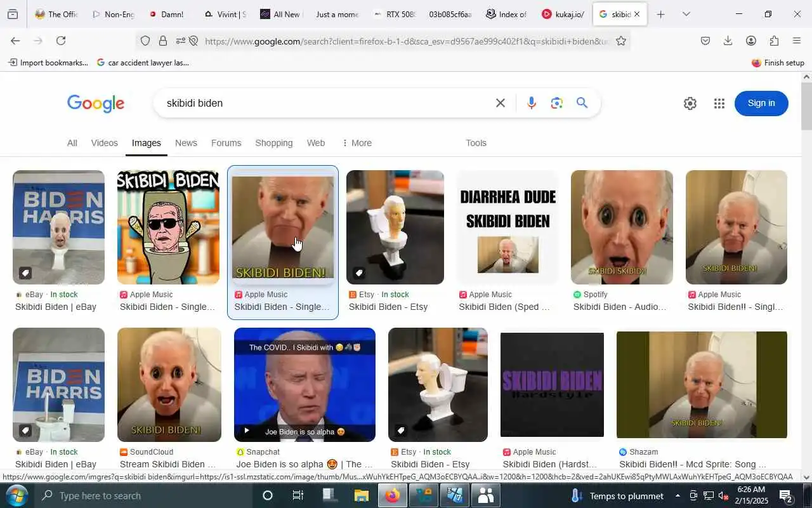Open the DIARRHEA DUDE SKIBIDI BIDEN thumbnail
The width and height of the screenshot is (812, 508).
(x=507, y=227)
